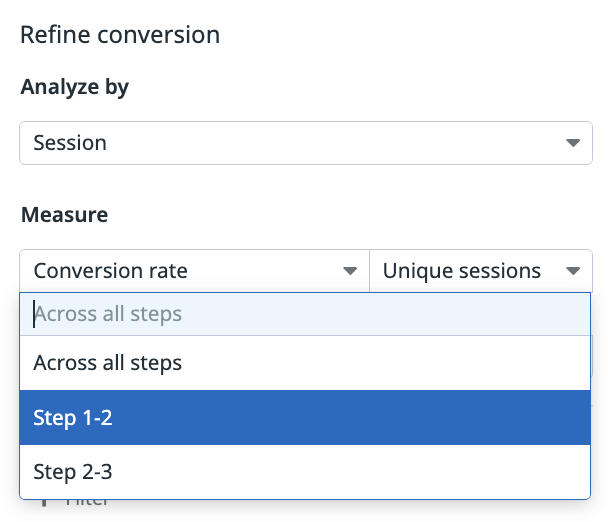Open the Session analyze-by dropdown

[306, 143]
